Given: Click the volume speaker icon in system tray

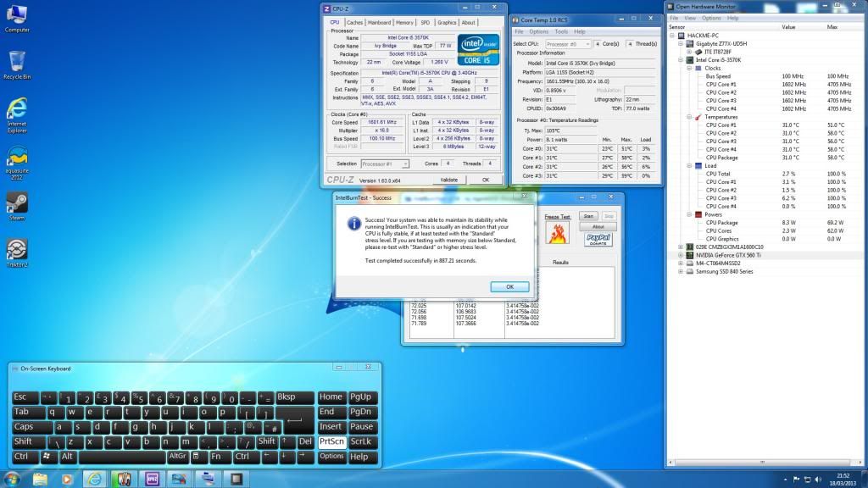Looking at the screenshot, I should tap(818, 480).
